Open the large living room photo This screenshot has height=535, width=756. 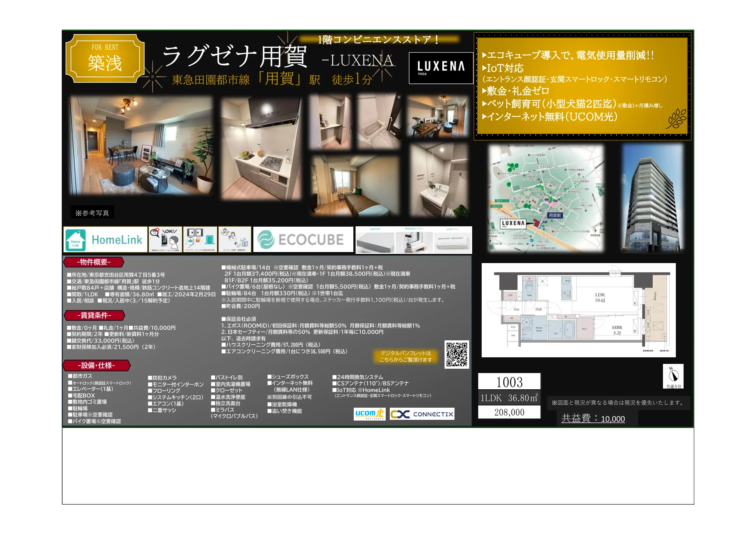pyautogui.click(x=141, y=145)
